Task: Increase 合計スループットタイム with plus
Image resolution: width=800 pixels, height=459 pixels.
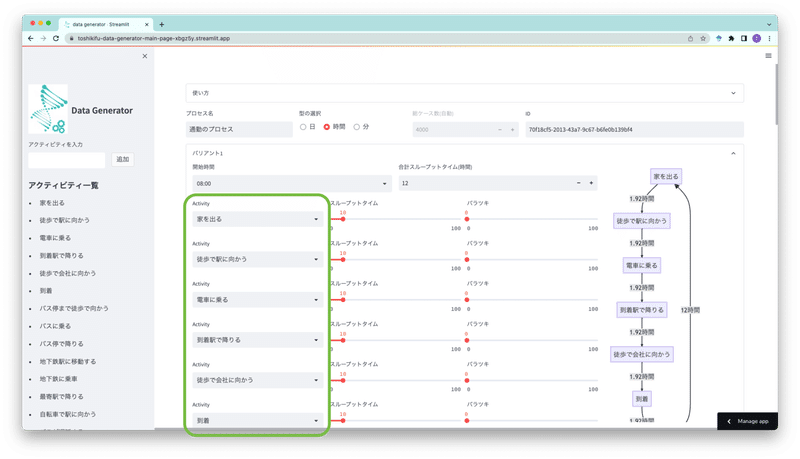Action: pos(591,183)
